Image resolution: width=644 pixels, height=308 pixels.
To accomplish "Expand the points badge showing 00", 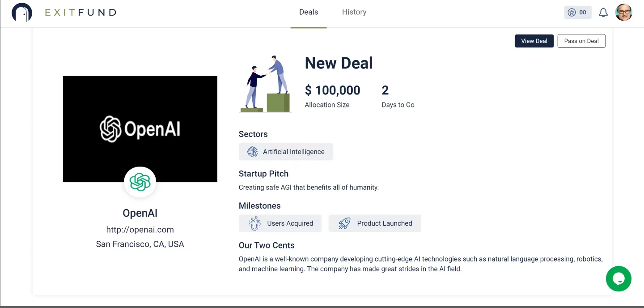I will coord(577,12).
